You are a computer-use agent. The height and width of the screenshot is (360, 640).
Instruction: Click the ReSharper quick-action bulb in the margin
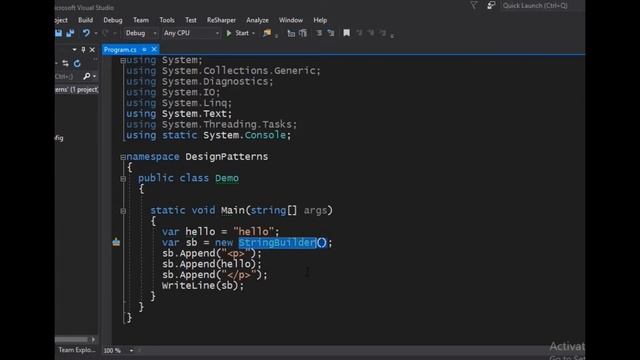(x=116, y=242)
